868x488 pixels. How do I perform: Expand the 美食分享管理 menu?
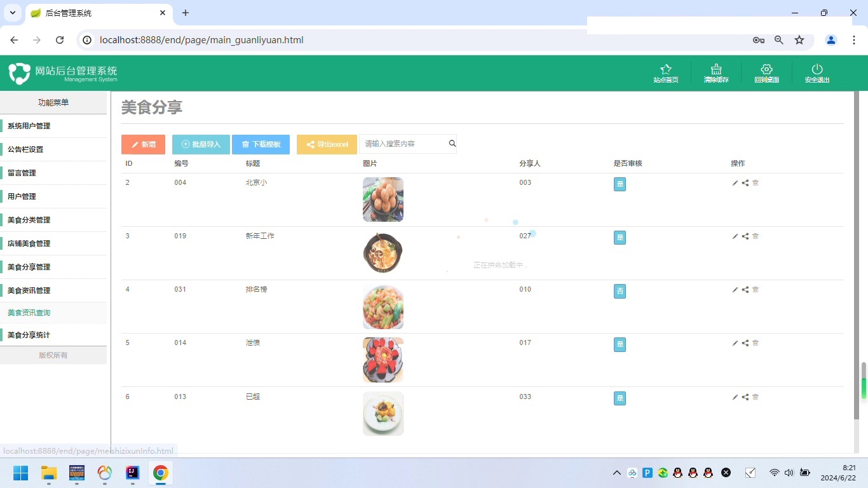53,267
